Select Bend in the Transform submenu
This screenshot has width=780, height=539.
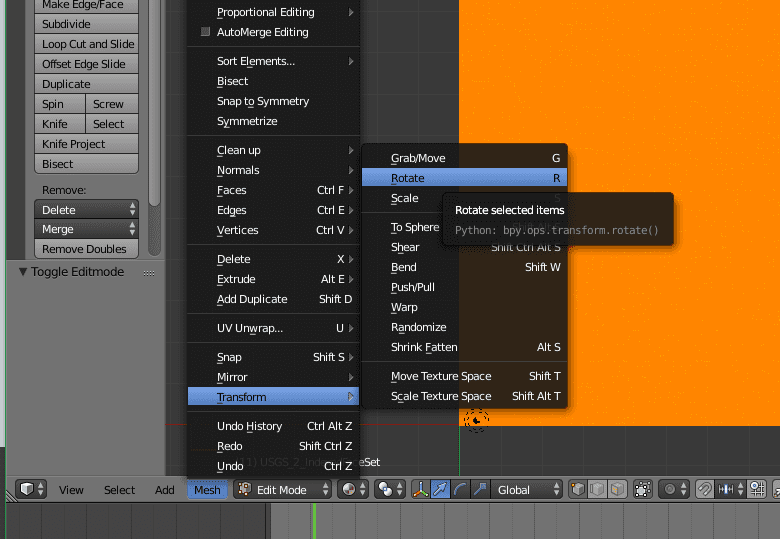(464, 267)
